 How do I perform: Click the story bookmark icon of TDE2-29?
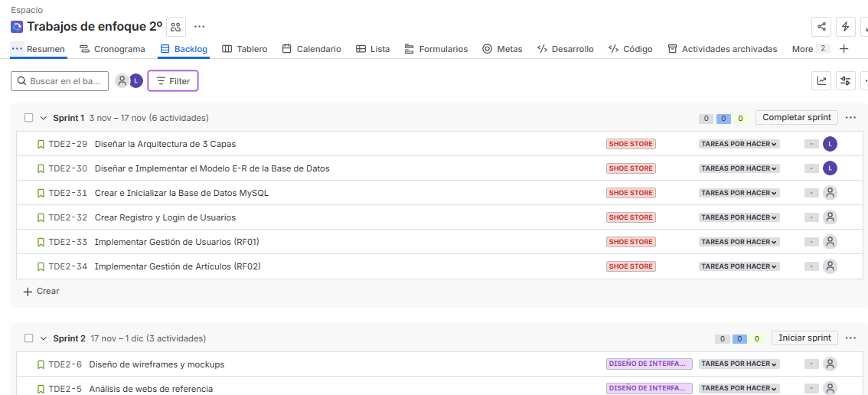[41, 144]
